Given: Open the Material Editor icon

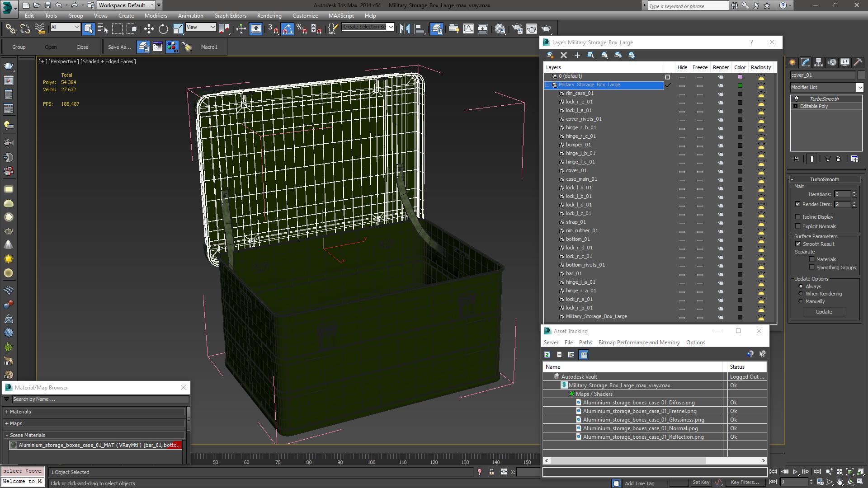Looking at the screenshot, I should pos(500,29).
